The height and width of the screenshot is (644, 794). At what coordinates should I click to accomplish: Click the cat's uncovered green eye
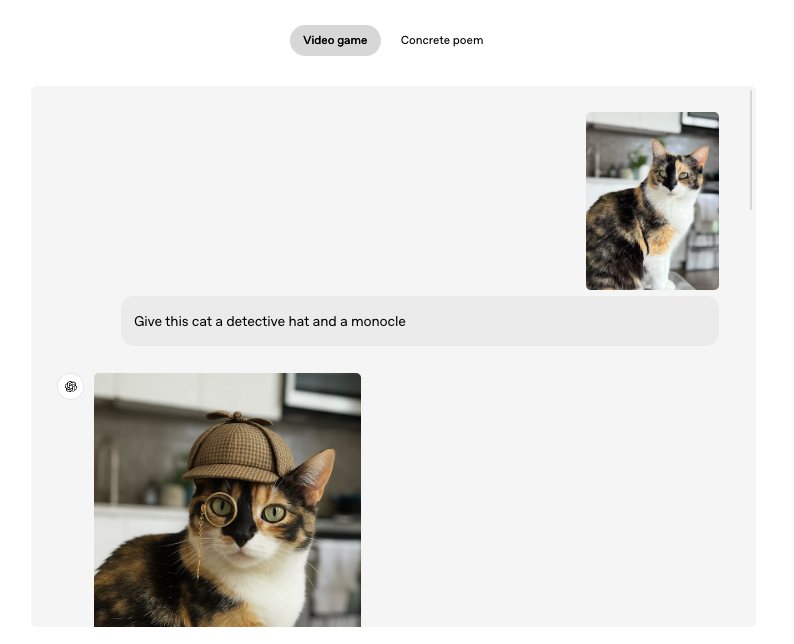coord(274,514)
